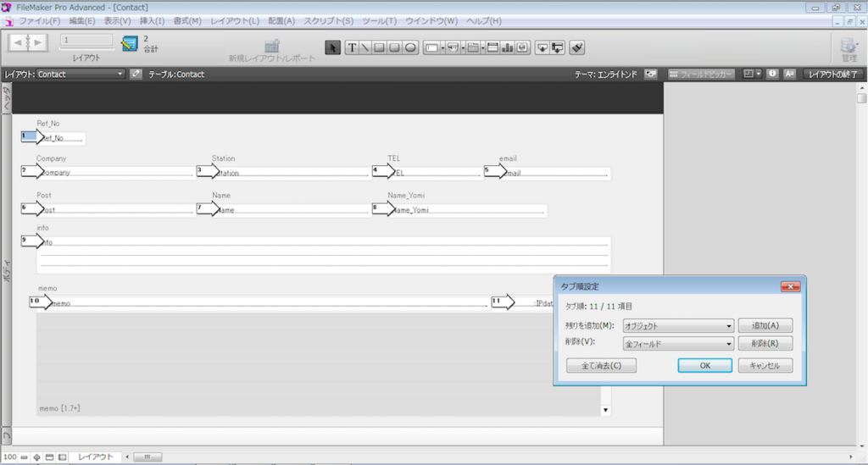The height and width of the screenshot is (465, 868).
Task: Select the Text tool
Action: [352, 47]
